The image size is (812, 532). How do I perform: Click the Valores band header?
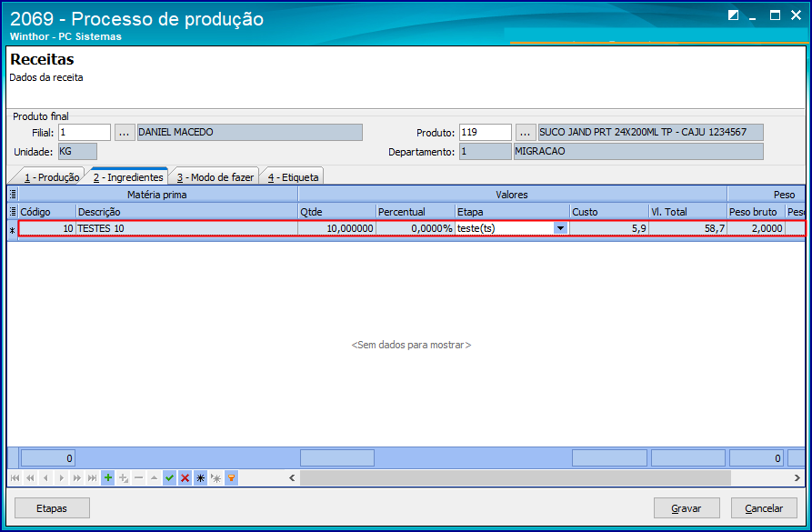513,195
